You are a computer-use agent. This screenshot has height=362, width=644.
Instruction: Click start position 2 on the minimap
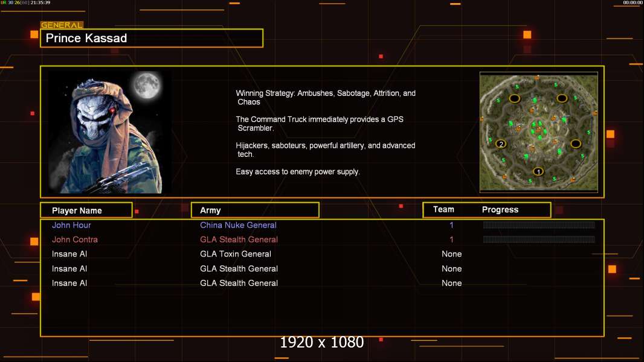click(501, 144)
